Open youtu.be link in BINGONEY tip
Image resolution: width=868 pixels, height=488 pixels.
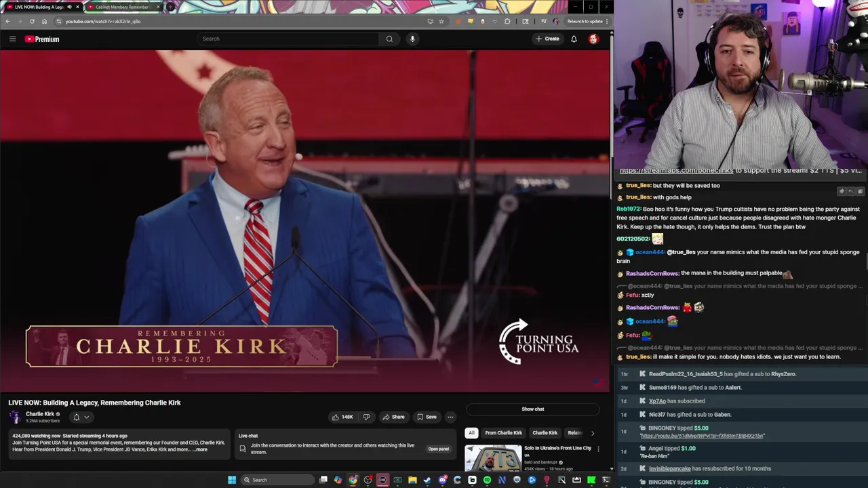(x=702, y=436)
